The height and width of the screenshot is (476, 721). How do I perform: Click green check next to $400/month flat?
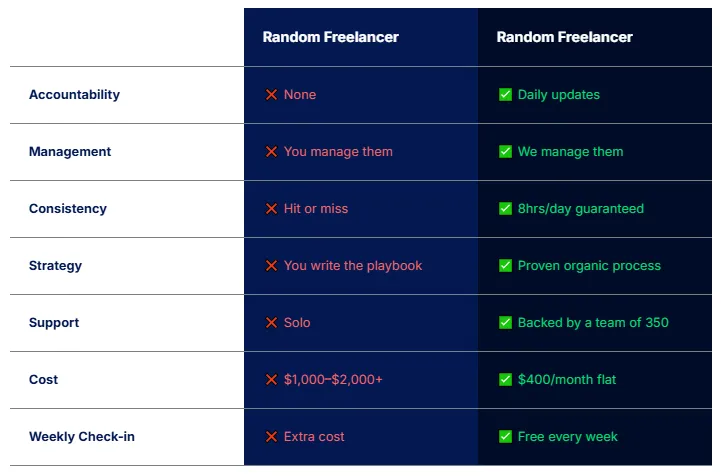(x=505, y=380)
